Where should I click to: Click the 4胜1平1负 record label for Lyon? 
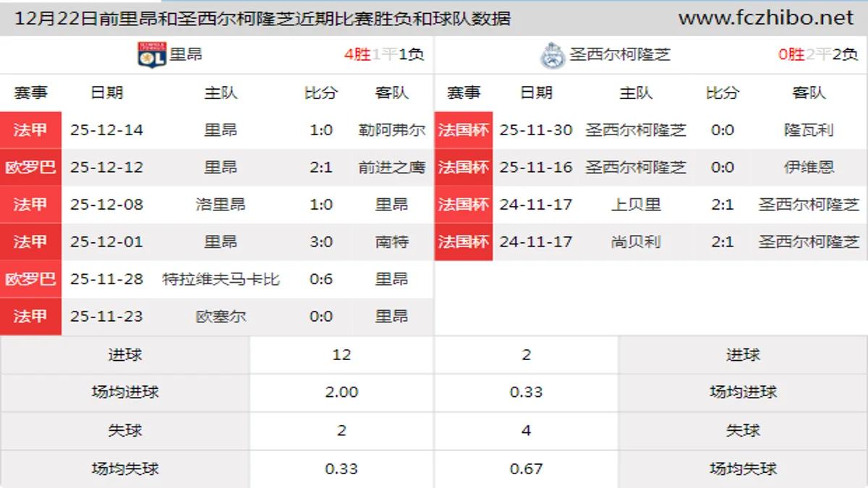pyautogui.click(x=382, y=53)
